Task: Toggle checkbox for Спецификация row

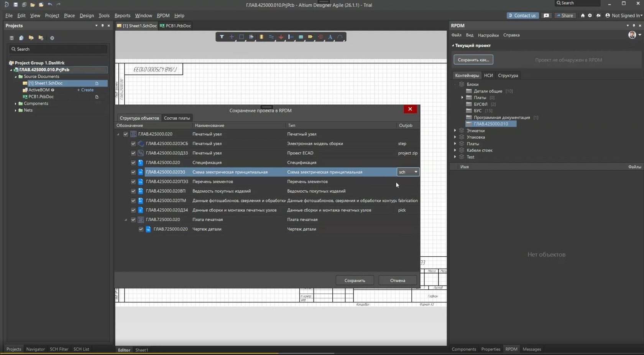Action: coord(133,162)
